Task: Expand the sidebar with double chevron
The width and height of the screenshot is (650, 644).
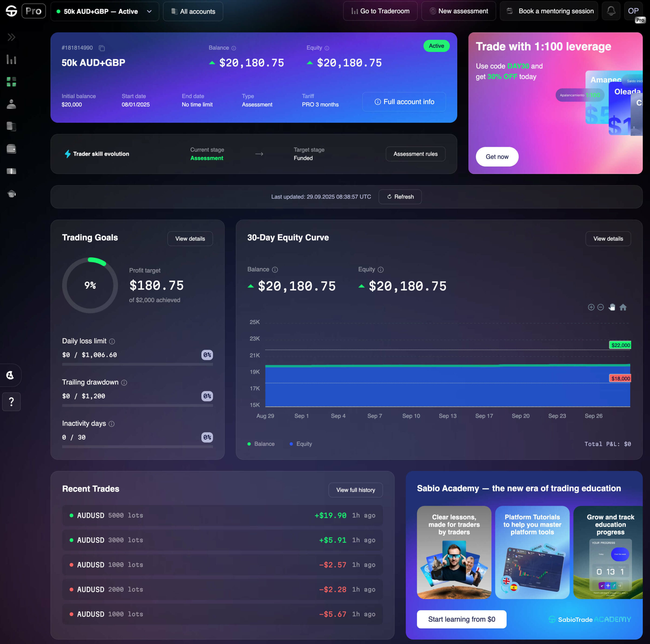Action: coord(11,37)
